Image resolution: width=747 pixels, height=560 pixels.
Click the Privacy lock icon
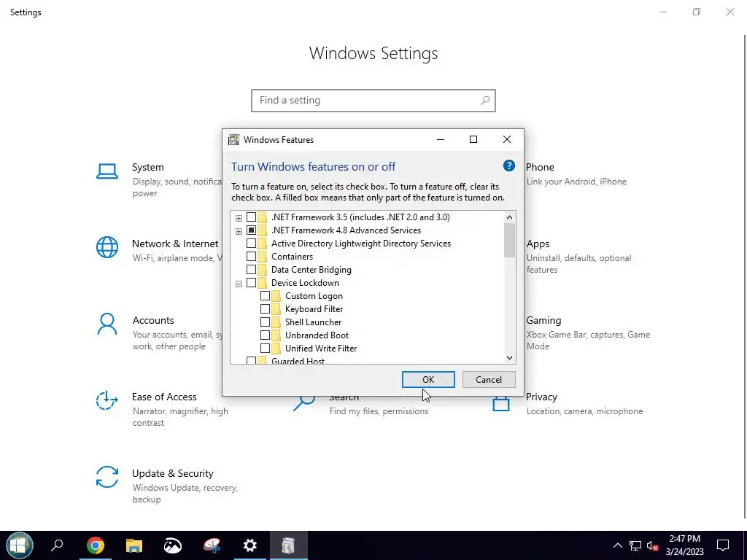(500, 404)
